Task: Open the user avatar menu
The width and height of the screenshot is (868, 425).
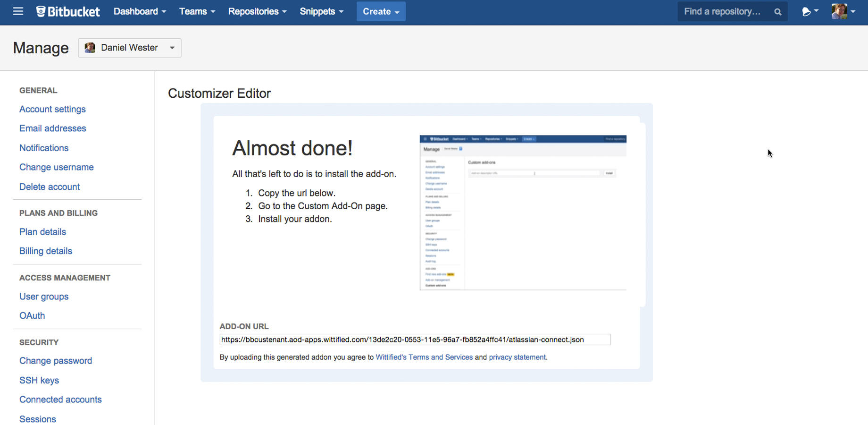Action: click(843, 11)
